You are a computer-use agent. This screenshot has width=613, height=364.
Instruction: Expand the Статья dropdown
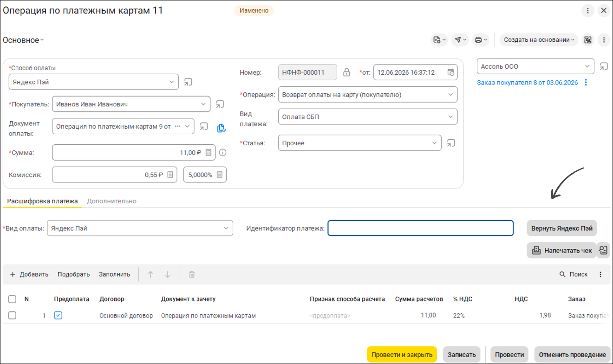pos(434,143)
